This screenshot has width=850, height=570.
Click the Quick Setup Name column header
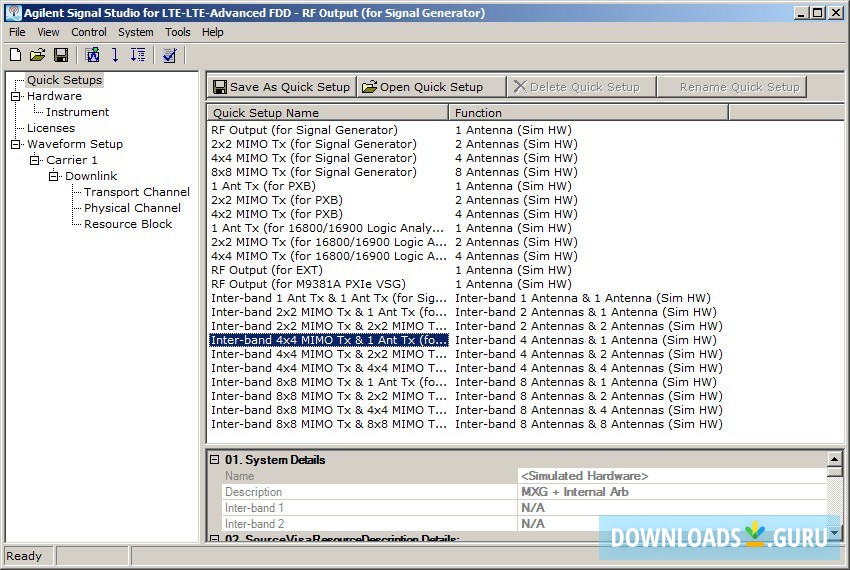pos(326,113)
